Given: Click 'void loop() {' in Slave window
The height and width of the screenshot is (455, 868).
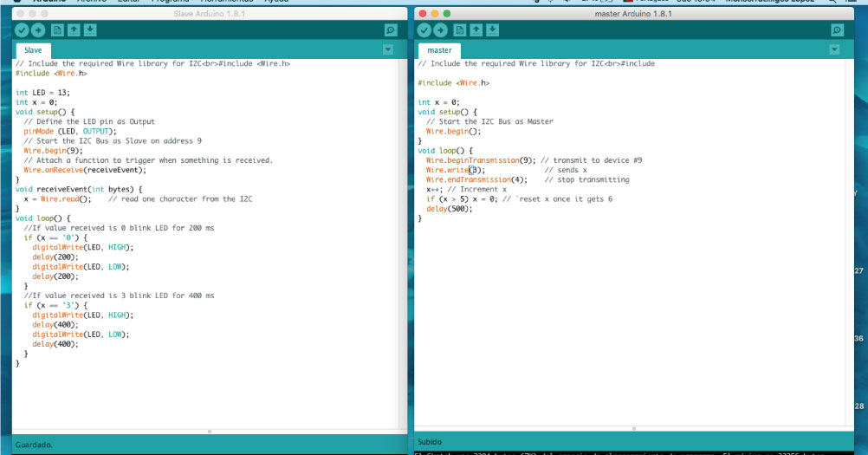Looking at the screenshot, I should (42, 218).
